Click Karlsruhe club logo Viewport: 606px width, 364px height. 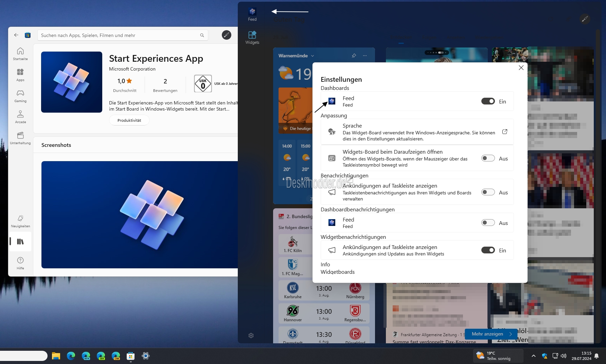click(x=292, y=288)
